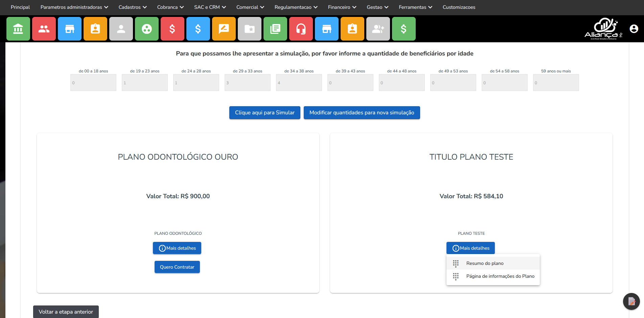This screenshot has width=644, height=318.
Task: Open the bank institution toolbar icon
Action: (x=18, y=29)
